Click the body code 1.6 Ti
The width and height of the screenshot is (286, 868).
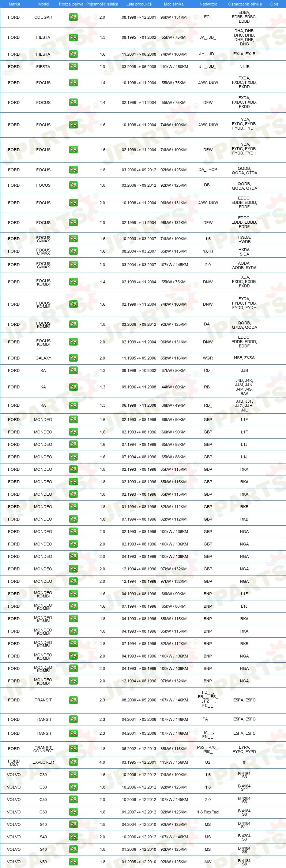tap(208, 251)
